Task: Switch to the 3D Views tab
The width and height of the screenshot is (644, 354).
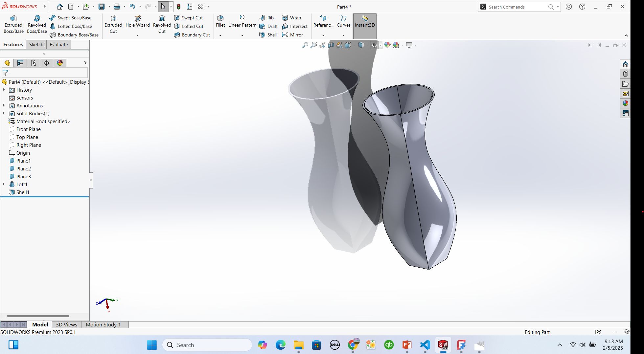Action: pos(66,324)
